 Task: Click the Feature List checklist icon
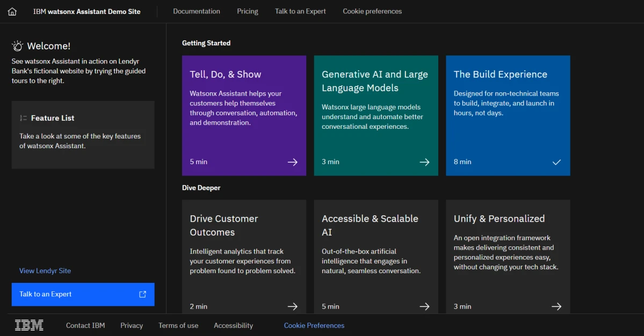tap(24, 118)
